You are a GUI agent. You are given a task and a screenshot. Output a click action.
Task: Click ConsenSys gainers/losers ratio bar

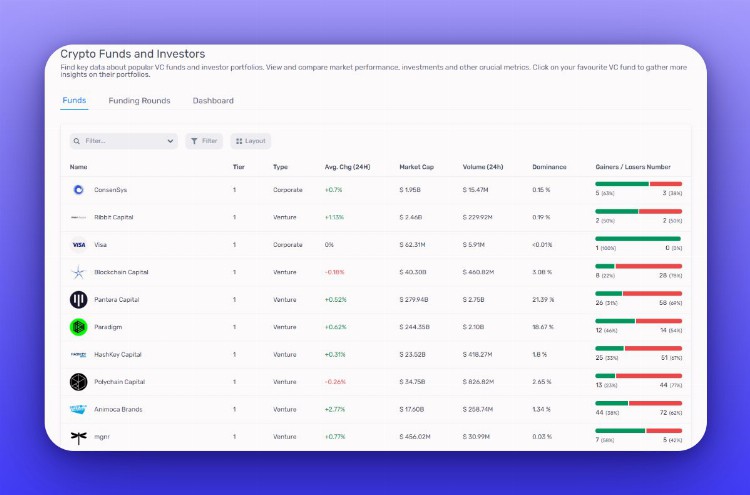click(638, 184)
